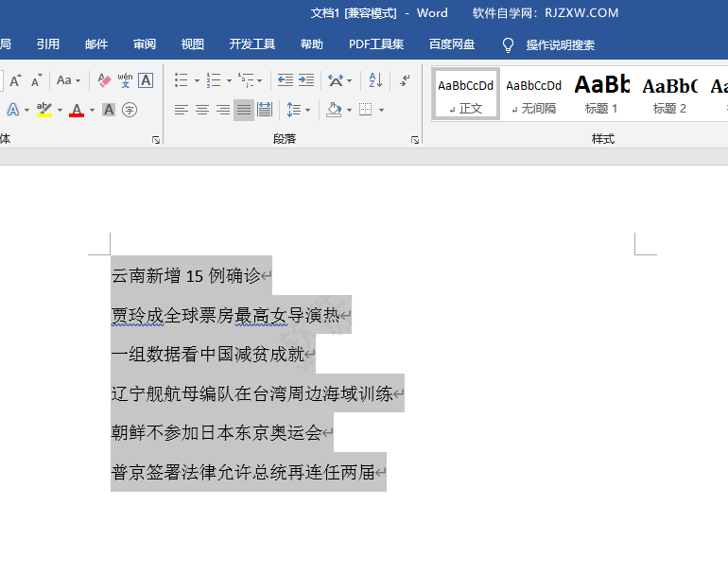Open PDF工具集 tab

376,44
